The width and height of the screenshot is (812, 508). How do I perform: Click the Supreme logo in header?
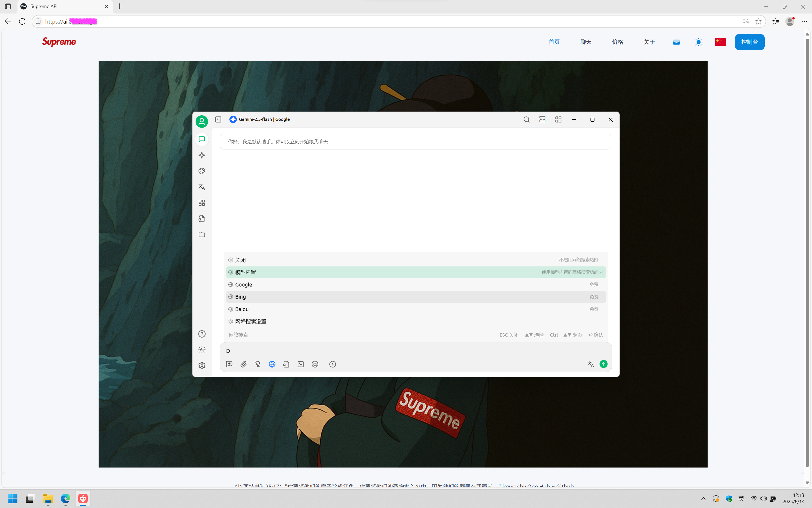tap(59, 42)
